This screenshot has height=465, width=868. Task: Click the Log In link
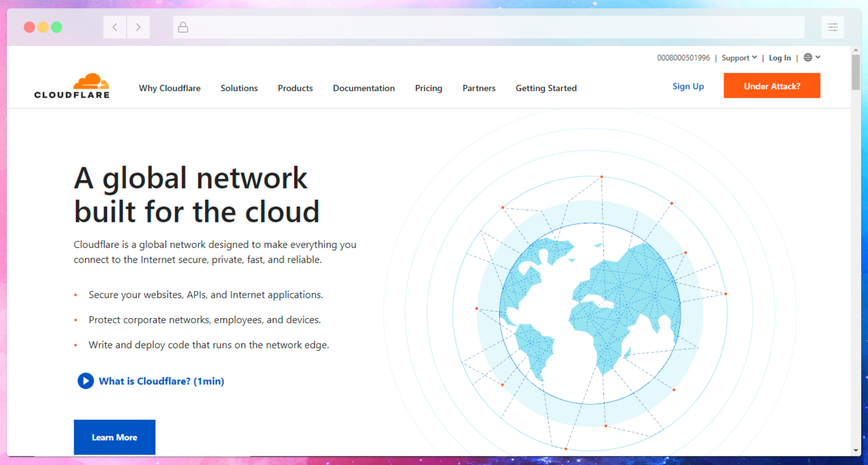point(780,58)
